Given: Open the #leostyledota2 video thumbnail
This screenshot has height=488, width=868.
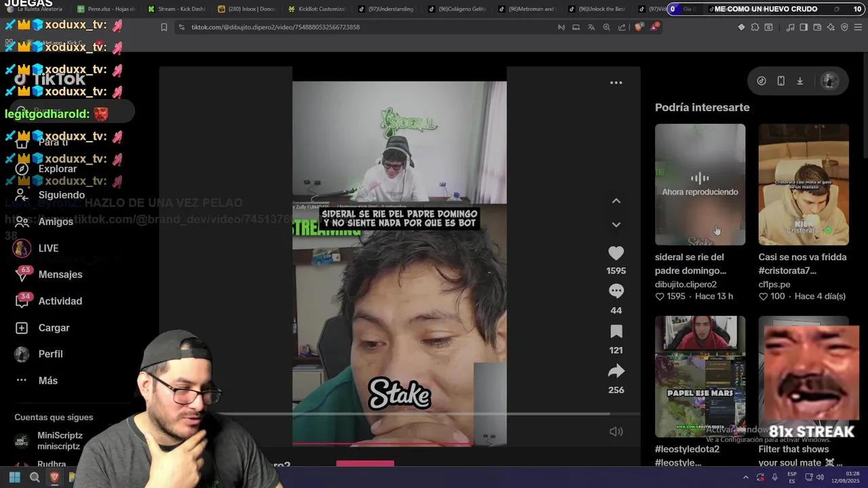Looking at the screenshot, I should [x=700, y=376].
